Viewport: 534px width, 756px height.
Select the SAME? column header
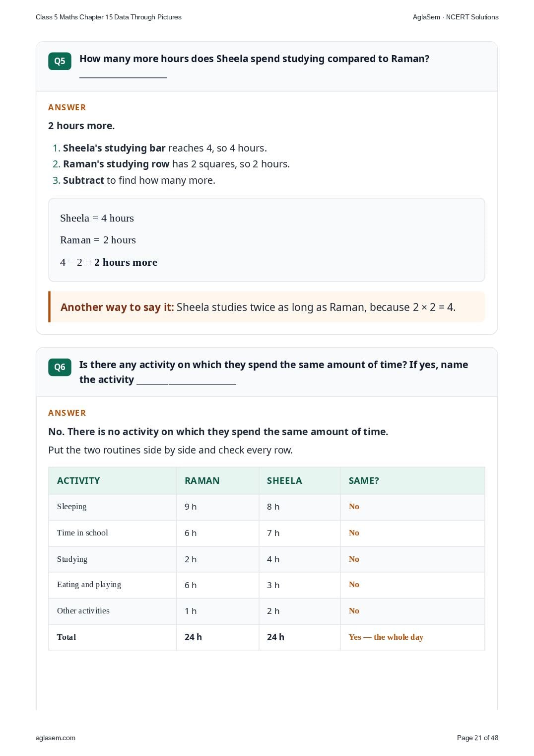pos(364,480)
